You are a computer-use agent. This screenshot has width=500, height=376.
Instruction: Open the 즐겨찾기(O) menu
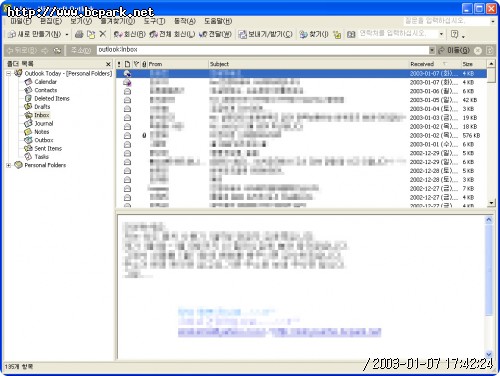coord(118,21)
